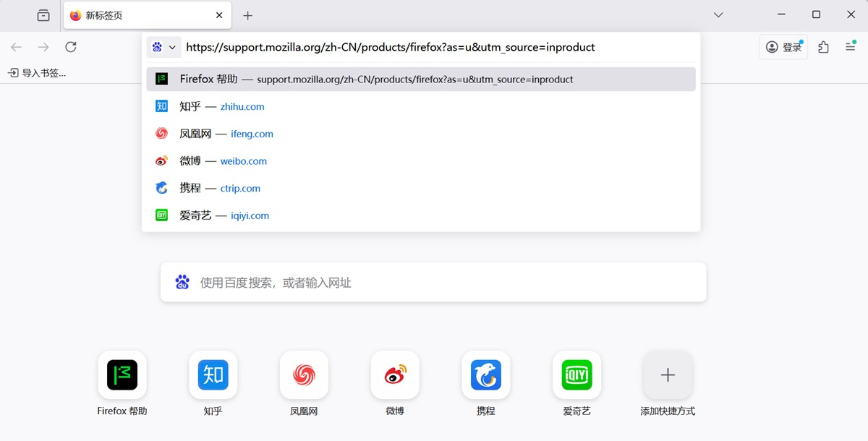Toggle the sidebar panel icon

pos(43,14)
